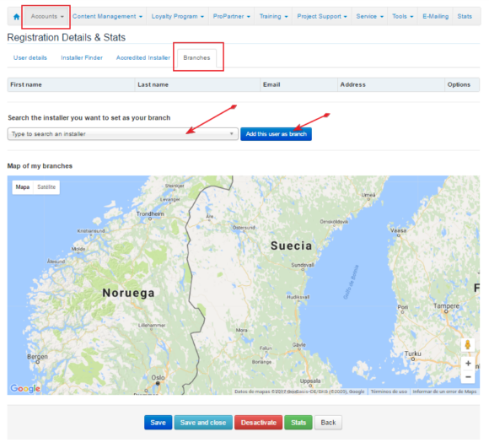Screen dimensions: 489x448
Task: Switch to the User details tab
Action: coord(30,57)
